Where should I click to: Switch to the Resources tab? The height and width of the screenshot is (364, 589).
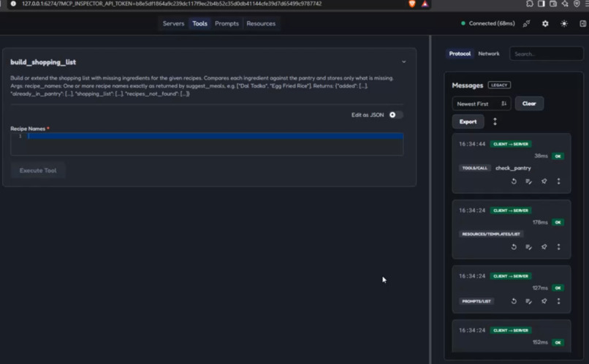click(261, 23)
